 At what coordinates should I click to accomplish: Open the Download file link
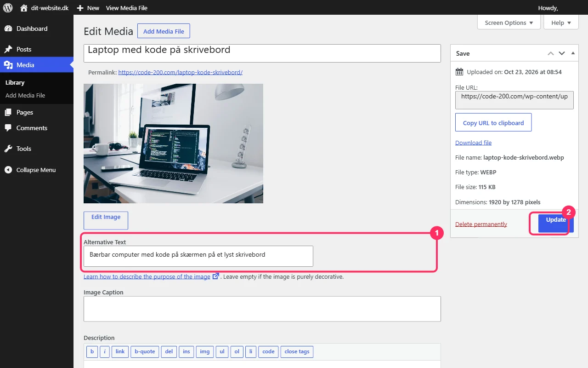tap(474, 143)
